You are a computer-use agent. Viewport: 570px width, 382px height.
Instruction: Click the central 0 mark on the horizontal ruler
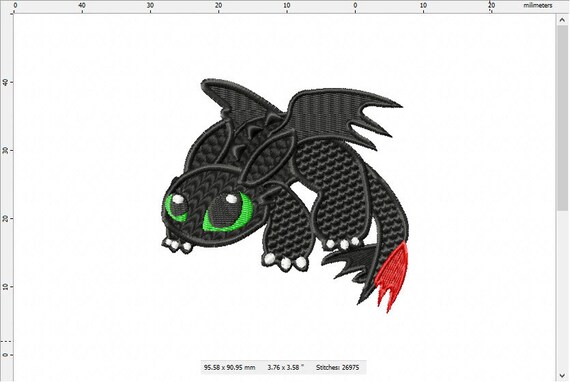(355, 5)
